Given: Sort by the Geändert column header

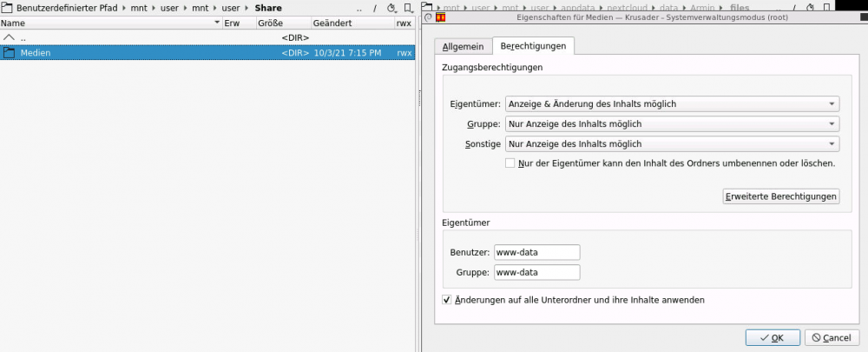Looking at the screenshot, I should 352,23.
